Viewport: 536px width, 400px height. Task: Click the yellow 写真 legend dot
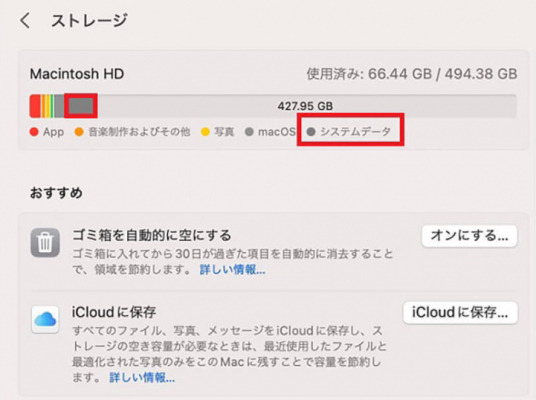click(x=205, y=132)
